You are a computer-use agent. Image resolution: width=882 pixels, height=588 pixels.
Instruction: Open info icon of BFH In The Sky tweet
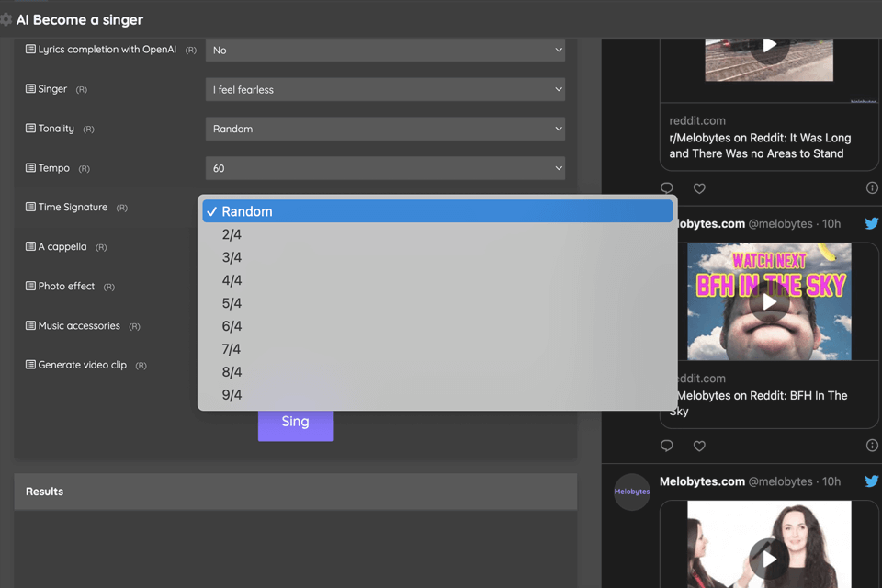[872, 446]
